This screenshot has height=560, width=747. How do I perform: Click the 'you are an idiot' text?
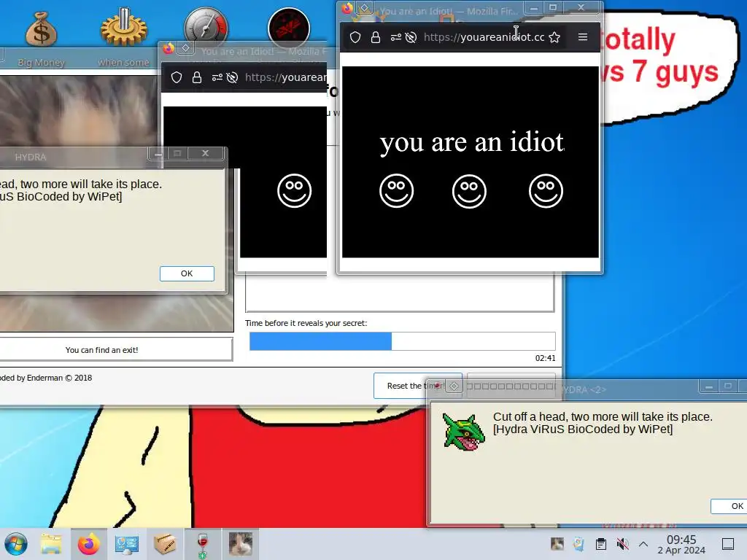pyautogui.click(x=472, y=142)
